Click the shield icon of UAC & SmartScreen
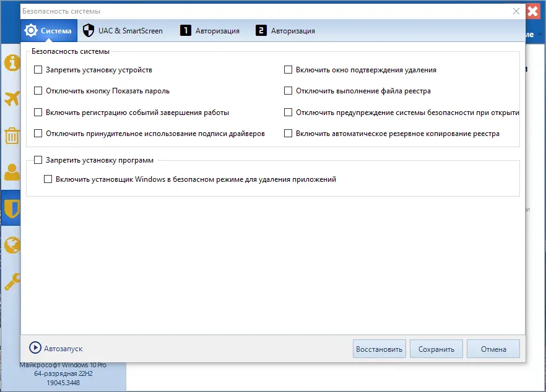 [x=89, y=31]
